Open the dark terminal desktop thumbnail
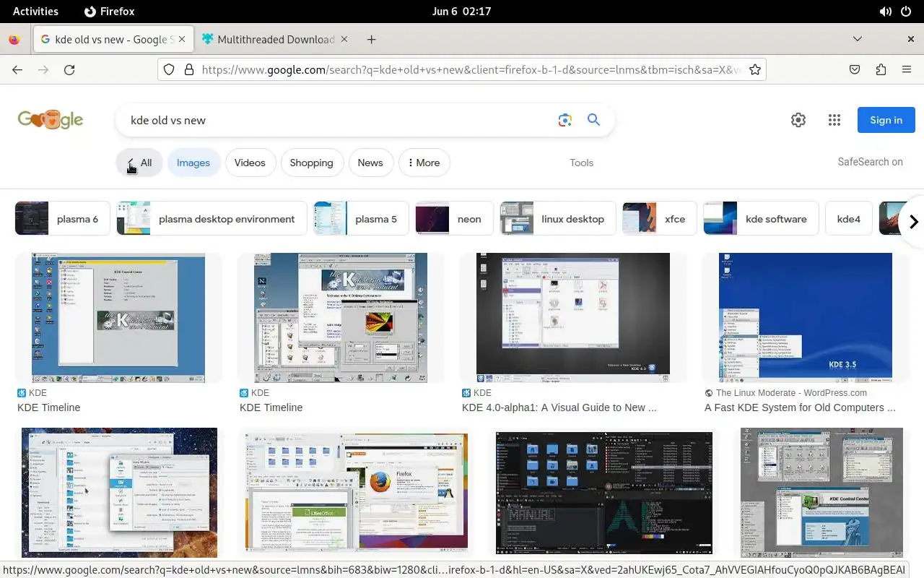The height and width of the screenshot is (578, 924). point(604,492)
